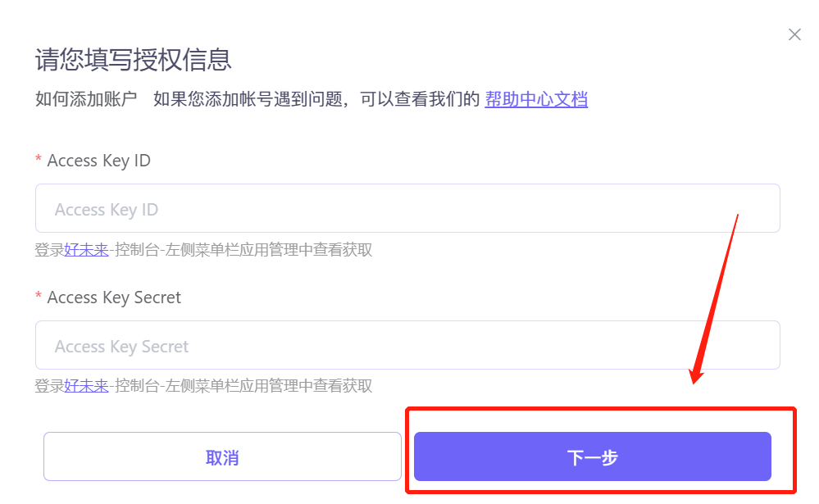819x504 pixels.
Task: Click 登录 word before first 好未来 link
Action: (49, 250)
